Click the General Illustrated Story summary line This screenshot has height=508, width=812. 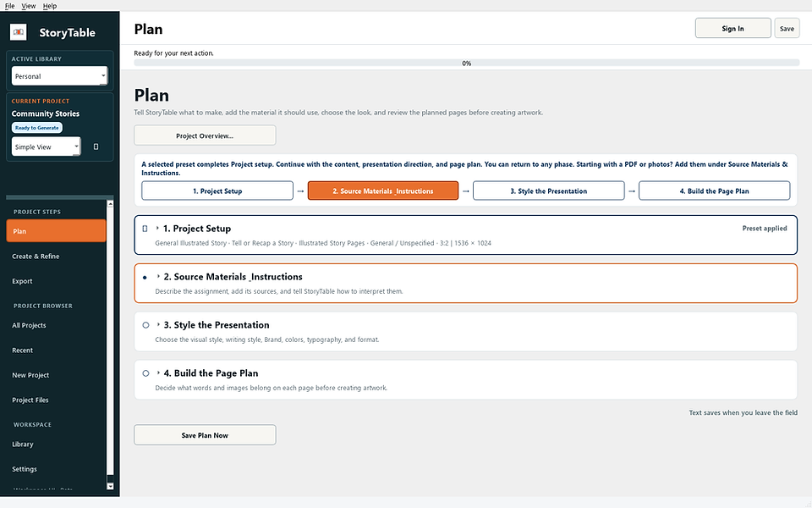323,243
